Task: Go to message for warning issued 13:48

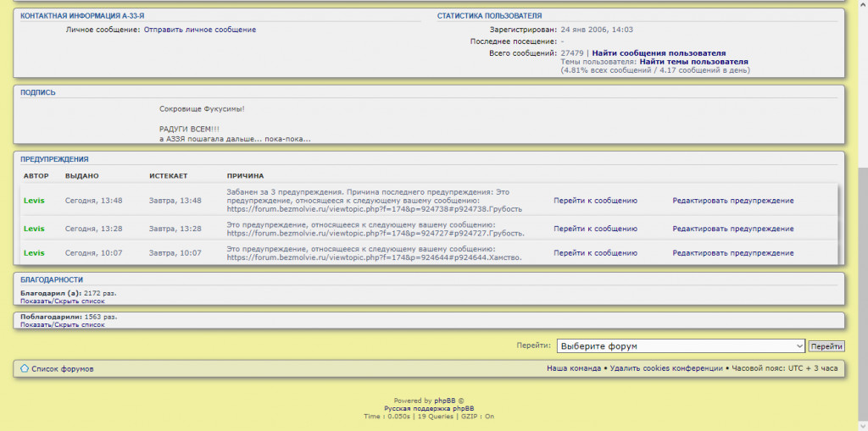Action: 595,201
